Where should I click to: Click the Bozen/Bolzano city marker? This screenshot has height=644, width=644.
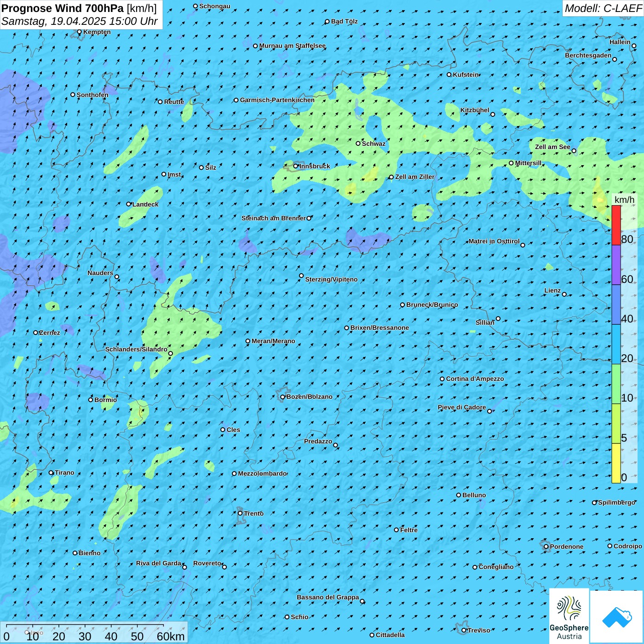pos(282,397)
